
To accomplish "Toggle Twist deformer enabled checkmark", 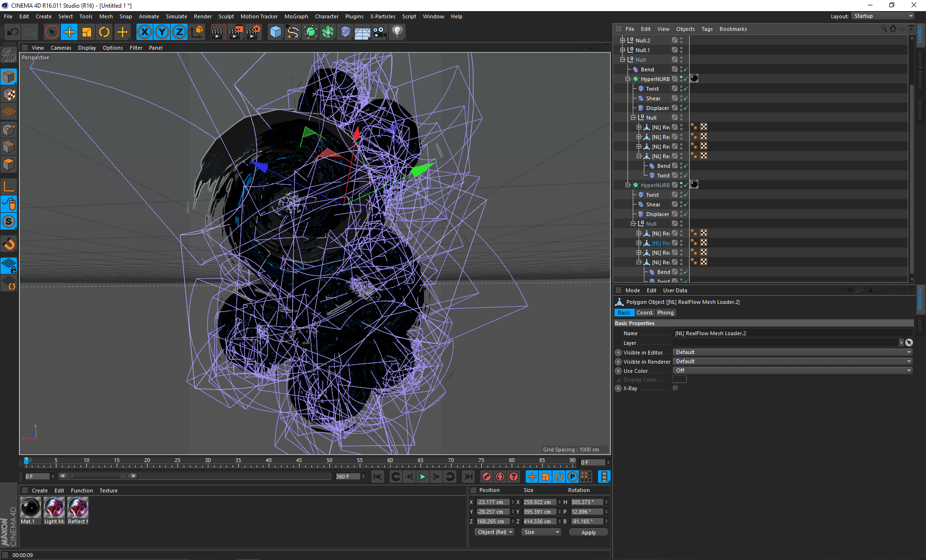I will tap(685, 89).
